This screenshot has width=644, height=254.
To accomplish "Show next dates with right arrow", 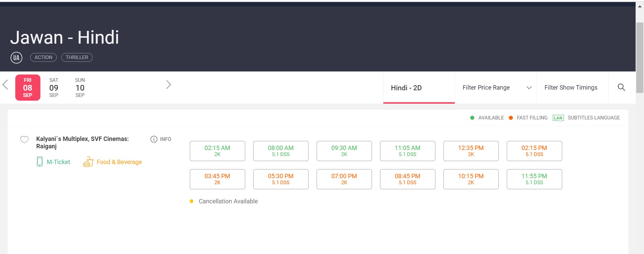I will click(168, 85).
